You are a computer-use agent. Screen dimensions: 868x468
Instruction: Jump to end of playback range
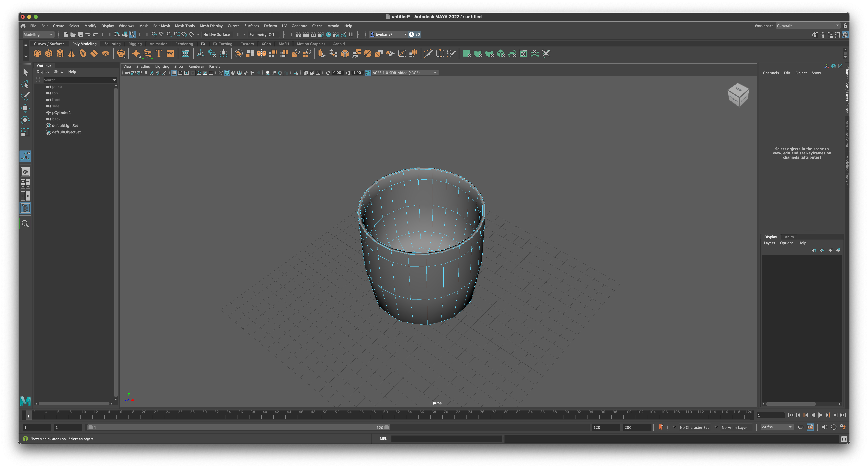point(843,415)
